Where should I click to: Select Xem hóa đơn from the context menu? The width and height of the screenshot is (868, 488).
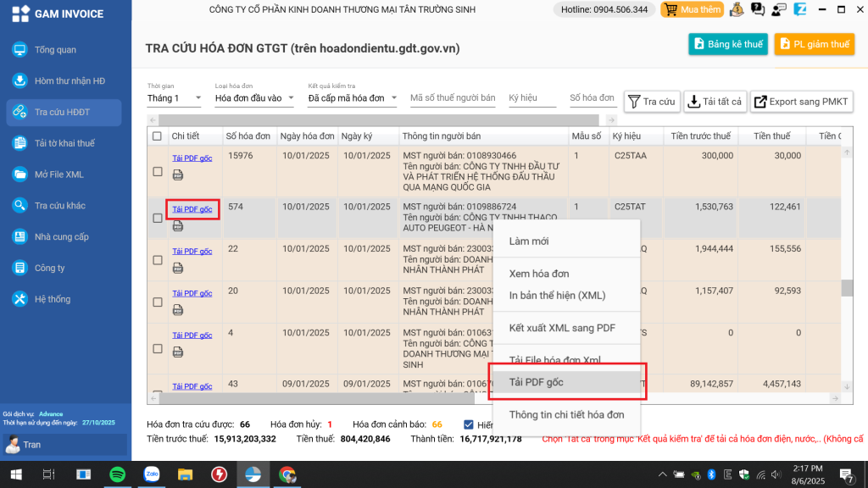538,274
